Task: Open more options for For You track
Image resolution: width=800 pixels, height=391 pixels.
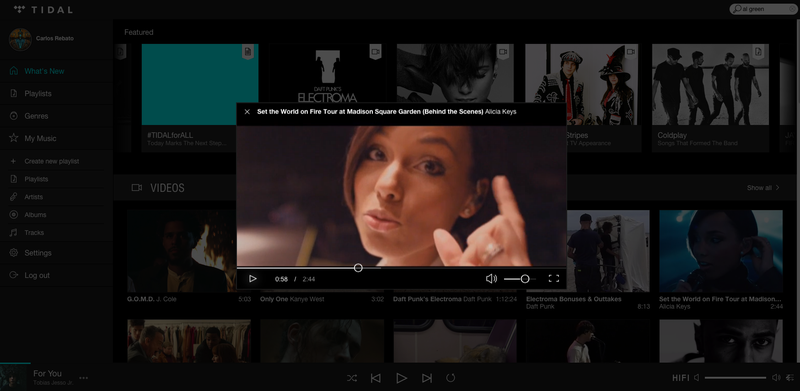Action: (x=84, y=378)
